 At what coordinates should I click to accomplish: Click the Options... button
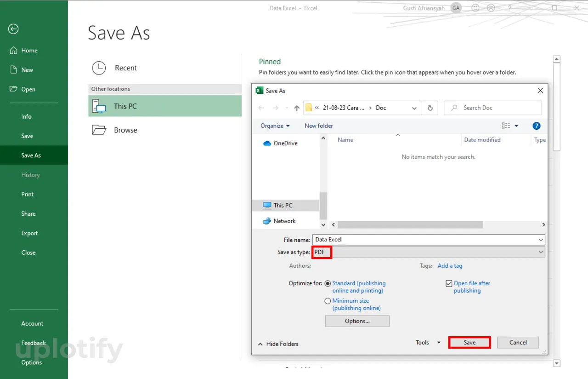(357, 321)
